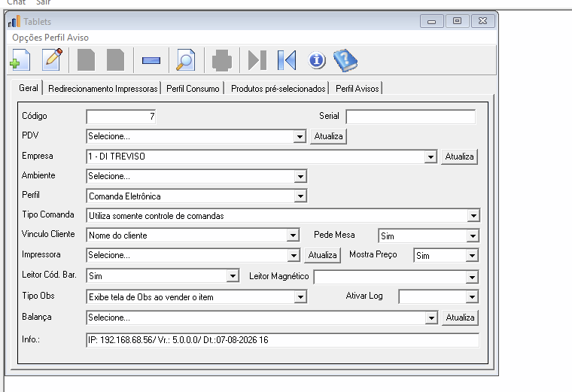
Task: Open the Balança dropdown
Action: tap(431, 318)
